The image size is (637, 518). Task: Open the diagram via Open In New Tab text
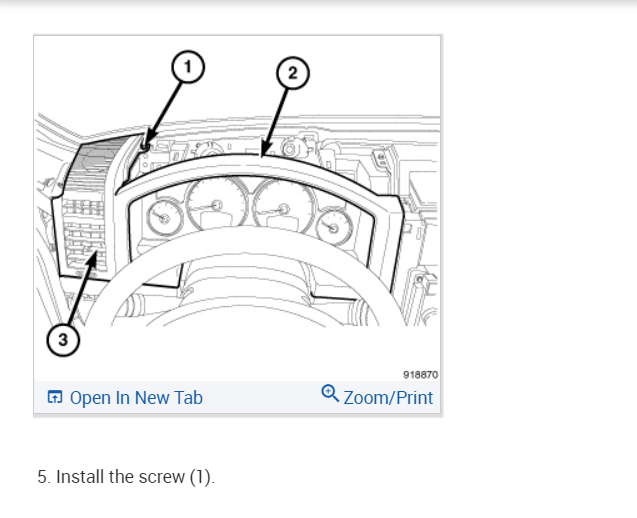136,398
